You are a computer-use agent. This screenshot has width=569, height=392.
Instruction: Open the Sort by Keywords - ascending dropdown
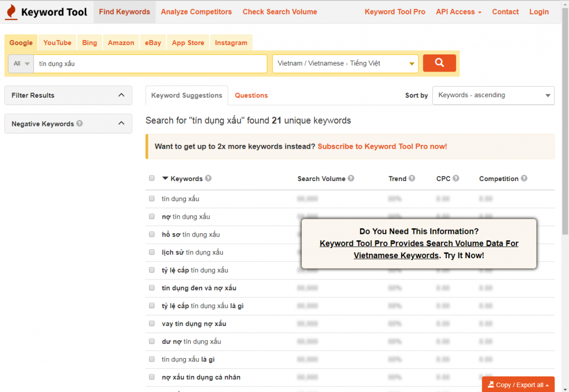click(x=493, y=95)
